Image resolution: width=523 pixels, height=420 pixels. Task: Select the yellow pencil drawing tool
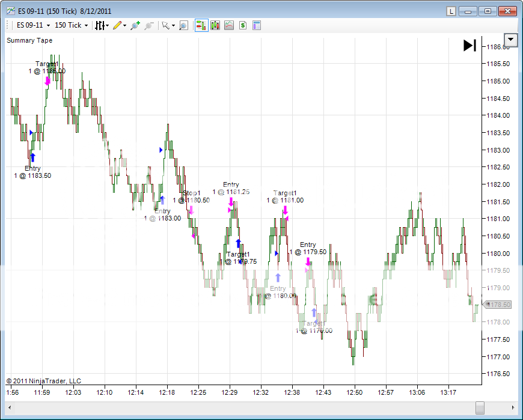click(x=118, y=25)
